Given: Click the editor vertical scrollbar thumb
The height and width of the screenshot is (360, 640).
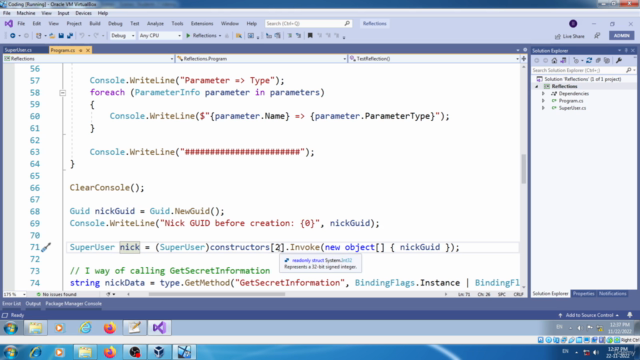Looking at the screenshot, I should pyautogui.click(x=524, y=169).
